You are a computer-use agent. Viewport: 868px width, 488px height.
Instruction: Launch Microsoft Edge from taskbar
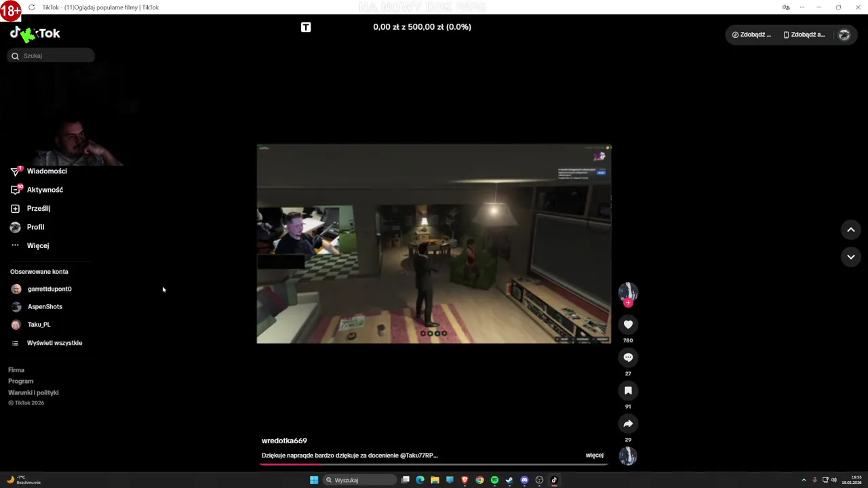(x=420, y=480)
